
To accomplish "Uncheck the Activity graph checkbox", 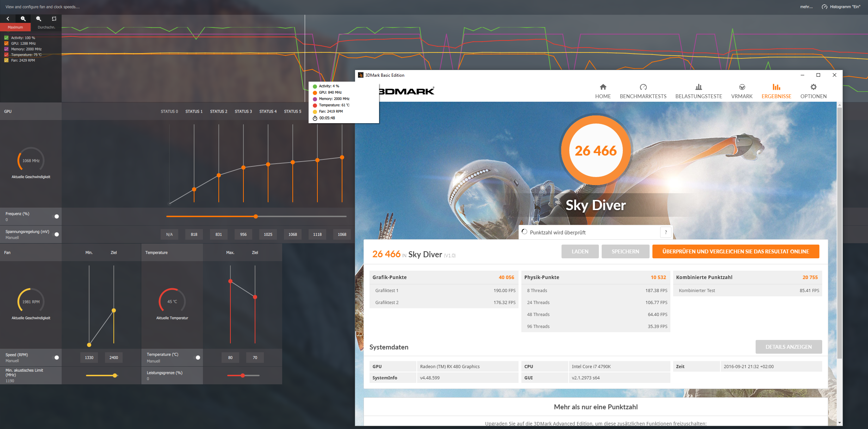I will pos(6,38).
